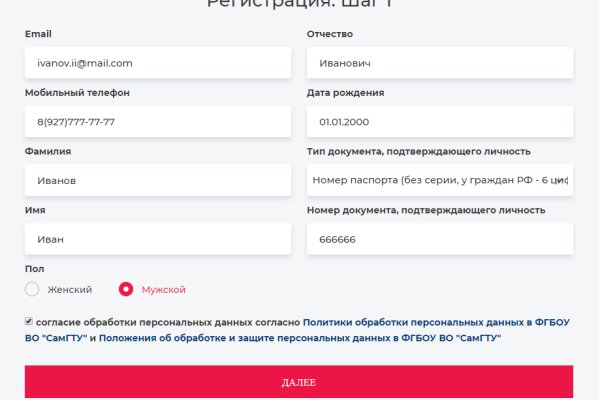Click the date of birth field

439,122
